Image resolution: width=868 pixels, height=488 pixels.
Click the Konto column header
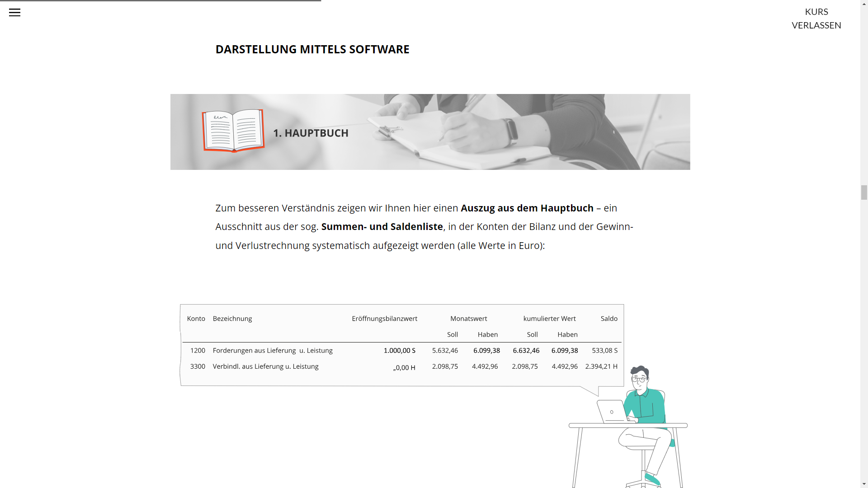(196, 319)
